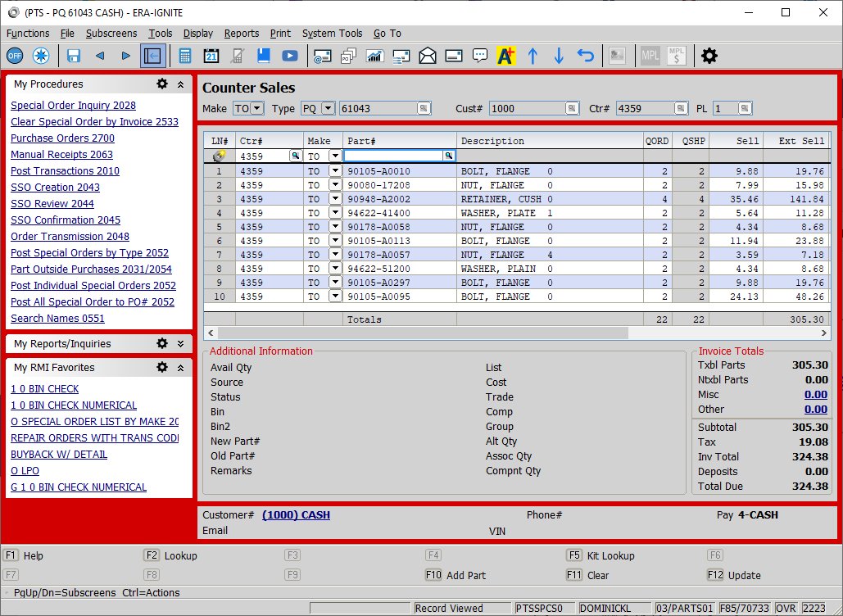Click the PL input field

pos(726,109)
